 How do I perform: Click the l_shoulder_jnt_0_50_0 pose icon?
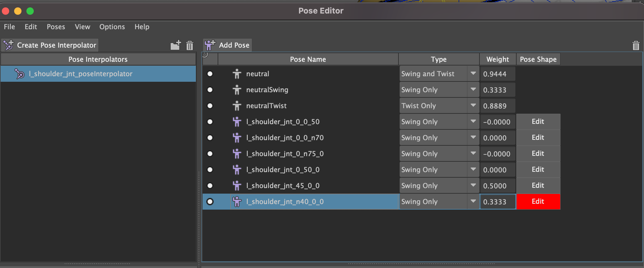tap(237, 170)
